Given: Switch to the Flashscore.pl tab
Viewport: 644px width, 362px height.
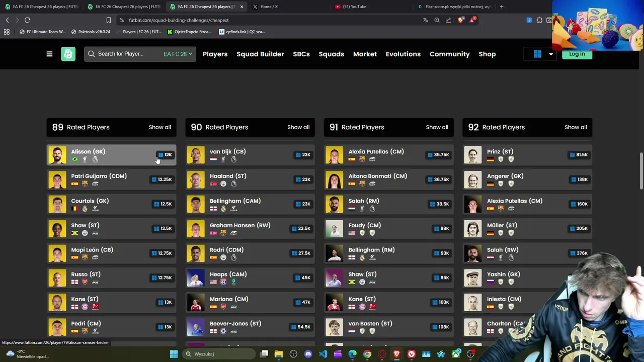Looking at the screenshot, I should coord(455,7).
